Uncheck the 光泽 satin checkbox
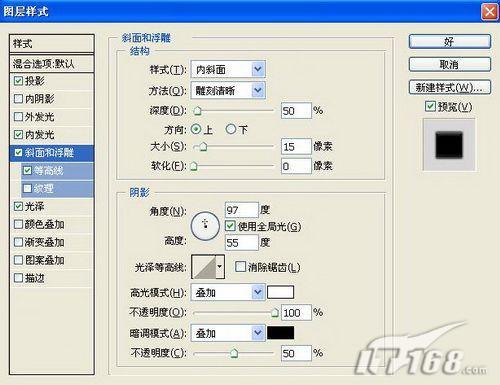 tap(18, 206)
